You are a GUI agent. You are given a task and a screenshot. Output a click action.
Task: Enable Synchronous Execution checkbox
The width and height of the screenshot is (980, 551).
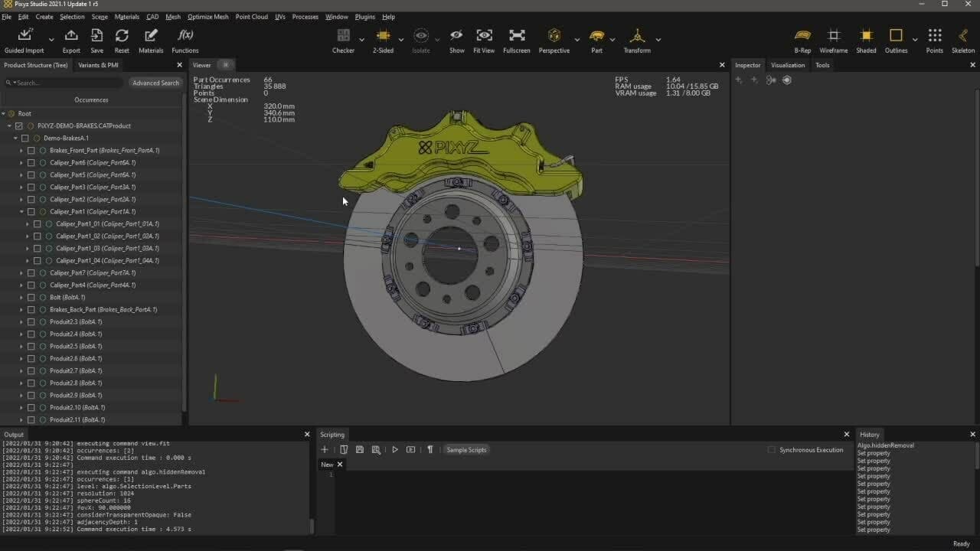(772, 450)
